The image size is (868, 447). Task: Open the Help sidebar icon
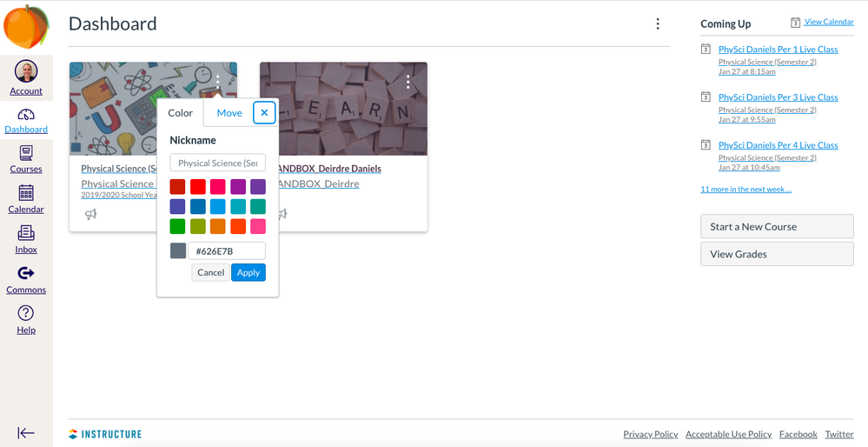click(26, 313)
